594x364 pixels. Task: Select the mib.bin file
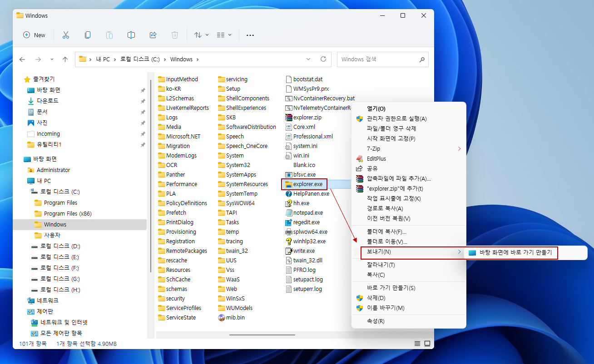tap(232, 318)
